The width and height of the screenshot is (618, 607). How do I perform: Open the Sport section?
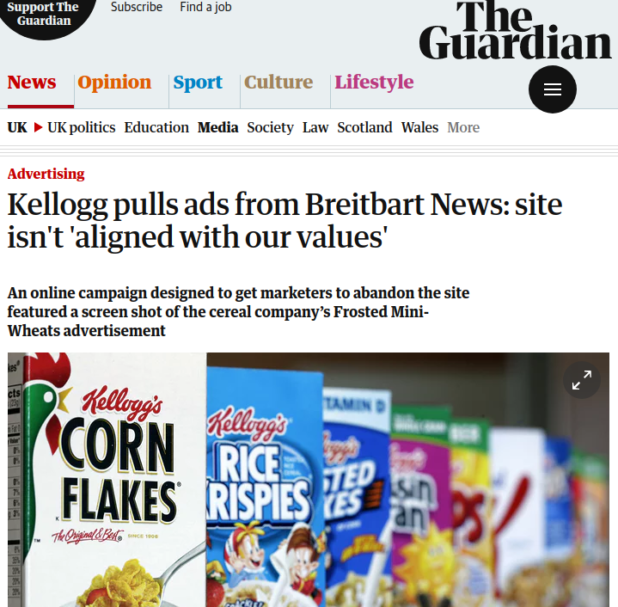(x=198, y=83)
